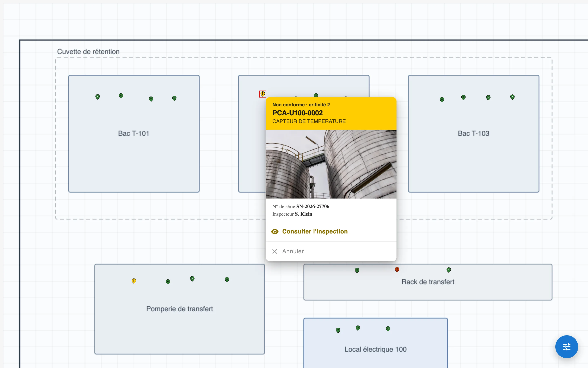This screenshot has width=588, height=368.
Task: Open the blue filter settings floating button
Action: point(566,347)
